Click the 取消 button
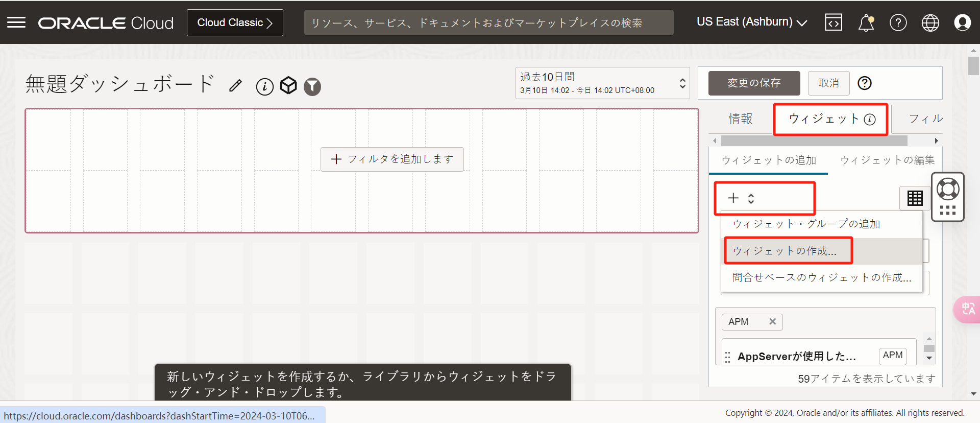Image resolution: width=980 pixels, height=423 pixels. 828,83
